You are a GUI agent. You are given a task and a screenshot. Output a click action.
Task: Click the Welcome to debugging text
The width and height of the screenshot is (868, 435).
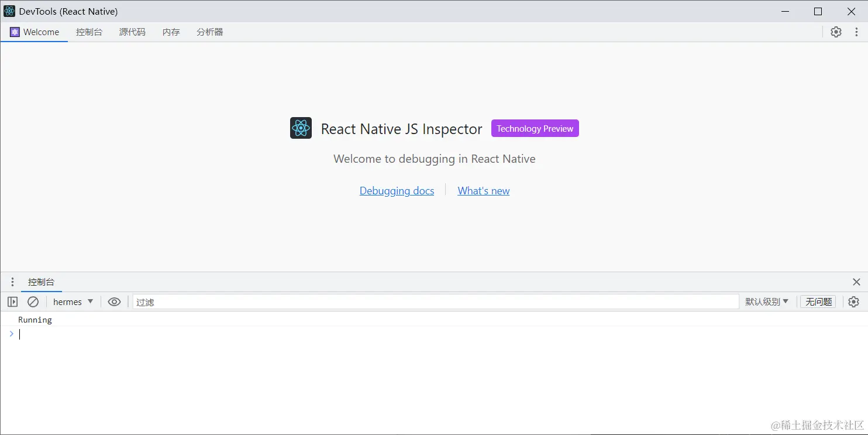pos(435,159)
